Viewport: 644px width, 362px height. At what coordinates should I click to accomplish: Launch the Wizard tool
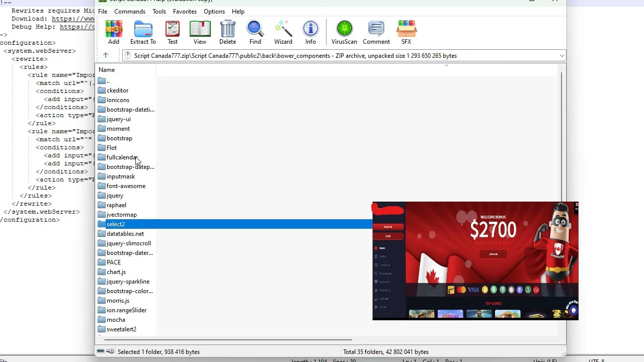coord(283,33)
